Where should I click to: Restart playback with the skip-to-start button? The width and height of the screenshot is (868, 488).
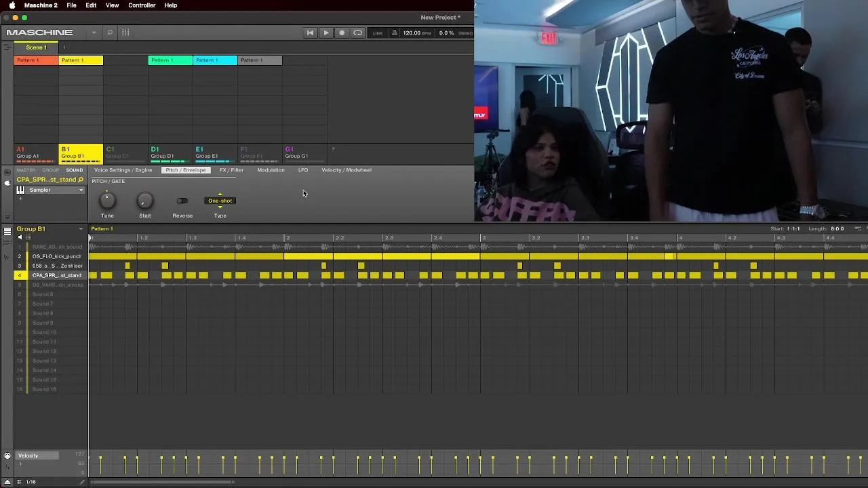(311, 33)
